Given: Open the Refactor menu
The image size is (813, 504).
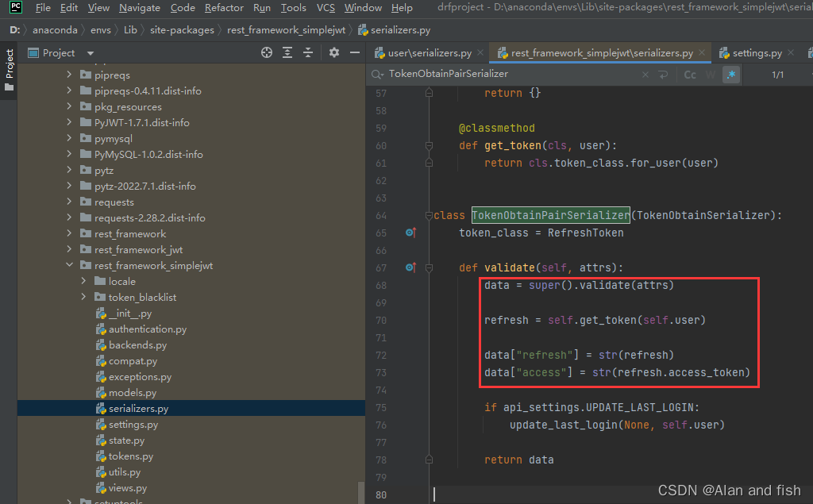Looking at the screenshot, I should tap(224, 8).
